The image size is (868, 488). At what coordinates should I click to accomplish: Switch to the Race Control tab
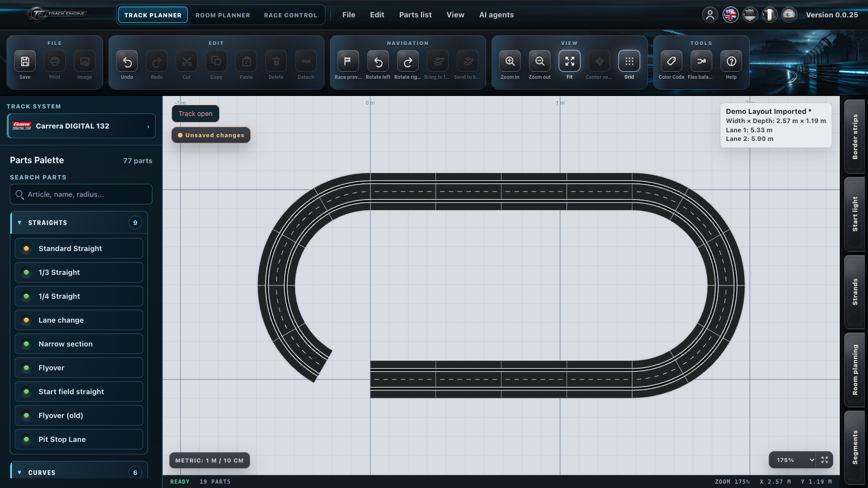point(290,15)
